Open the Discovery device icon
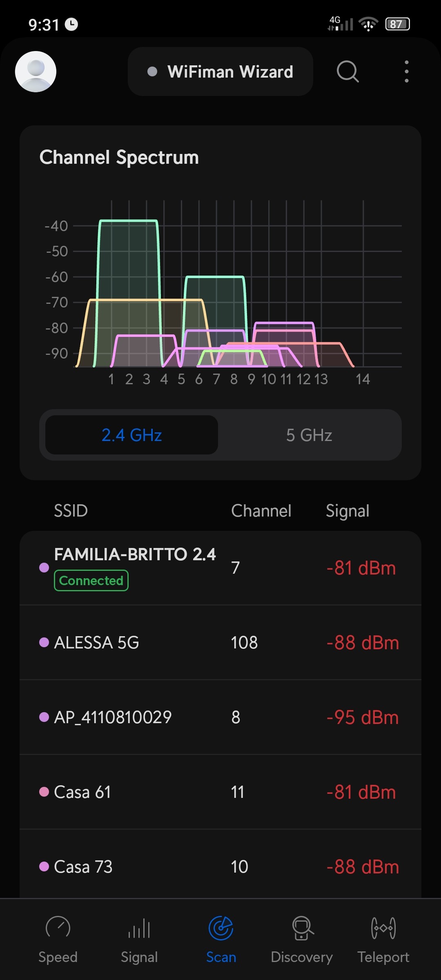The width and height of the screenshot is (441, 980). tap(302, 928)
